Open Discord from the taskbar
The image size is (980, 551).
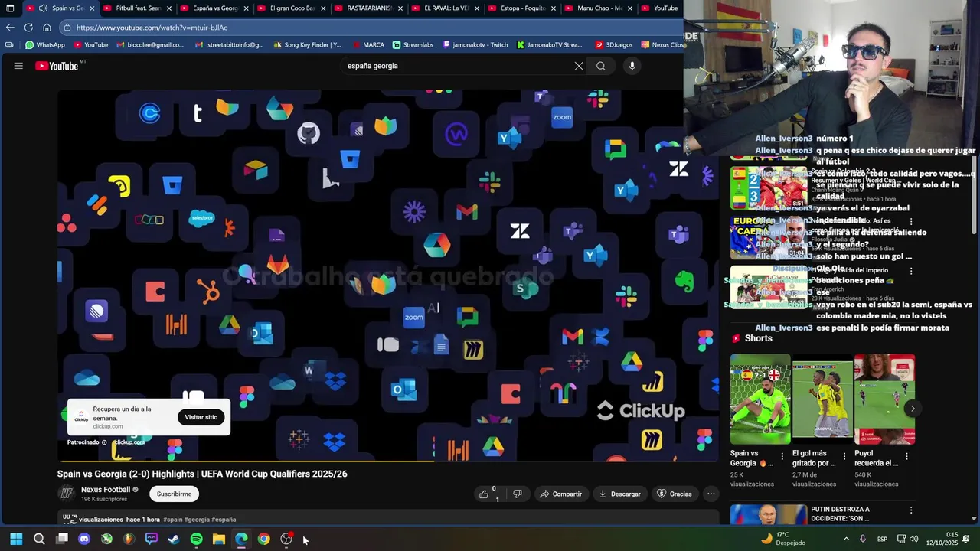84,540
